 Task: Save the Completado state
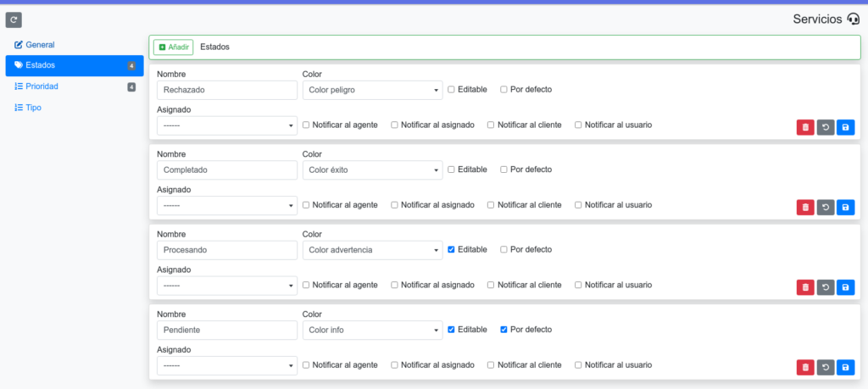(845, 208)
